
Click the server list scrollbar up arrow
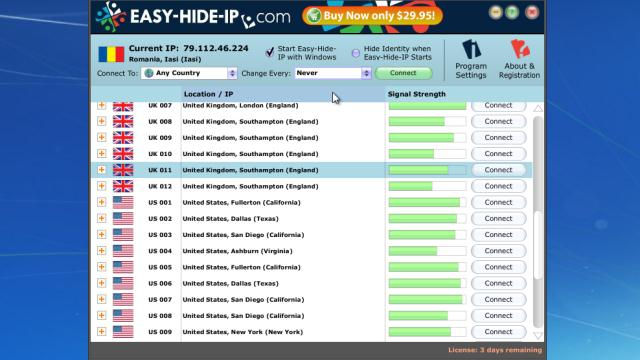[538, 109]
